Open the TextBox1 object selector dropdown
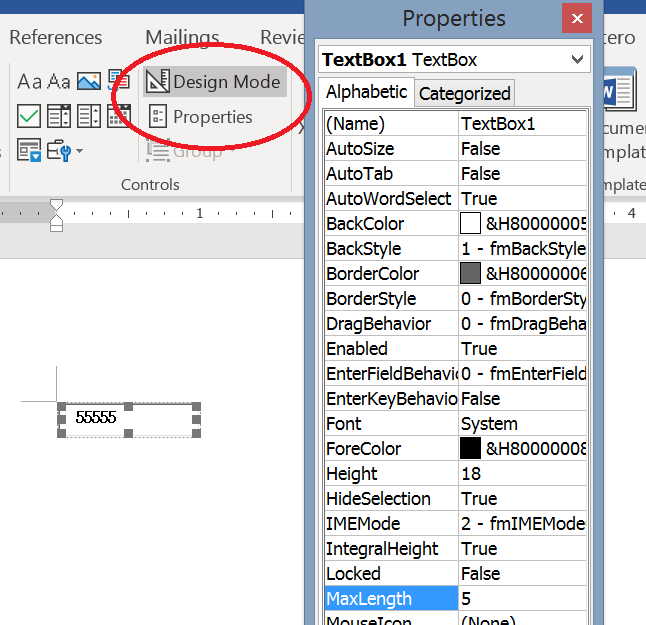The image size is (646, 625). pyautogui.click(x=576, y=60)
